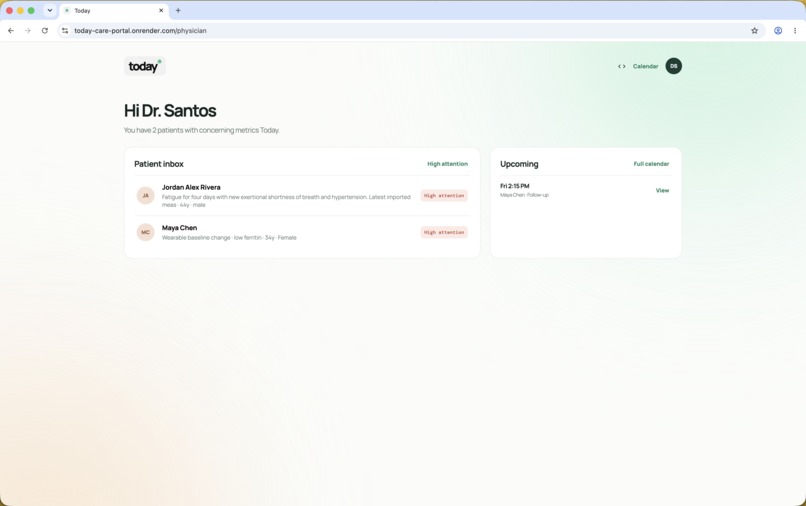Image resolution: width=806 pixels, height=506 pixels.
Task: Open the code brackets icon near Calendar
Action: point(621,66)
